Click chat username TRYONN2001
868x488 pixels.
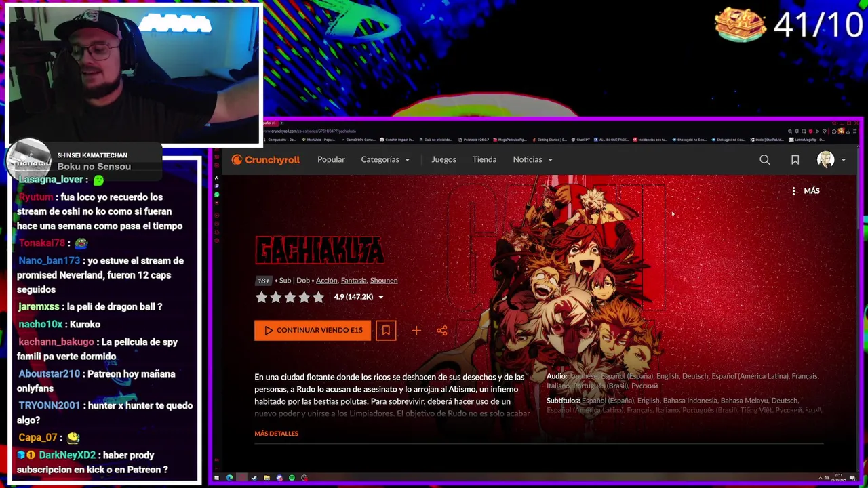point(50,406)
